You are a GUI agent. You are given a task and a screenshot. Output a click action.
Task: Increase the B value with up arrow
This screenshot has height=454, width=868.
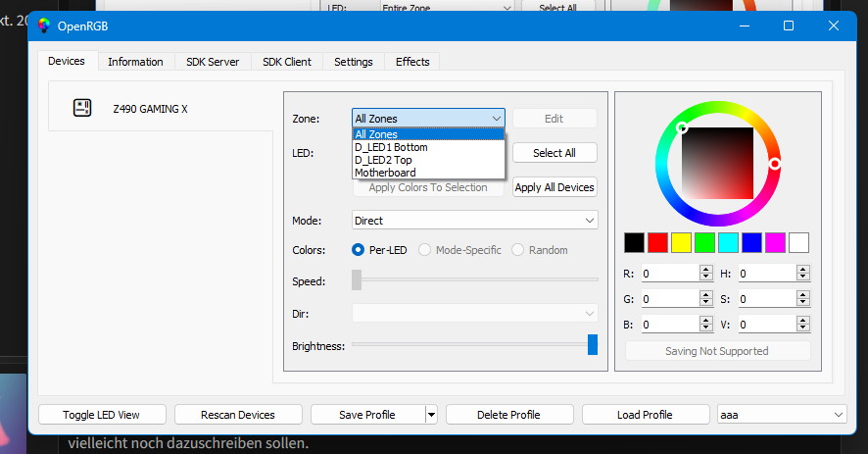click(705, 320)
